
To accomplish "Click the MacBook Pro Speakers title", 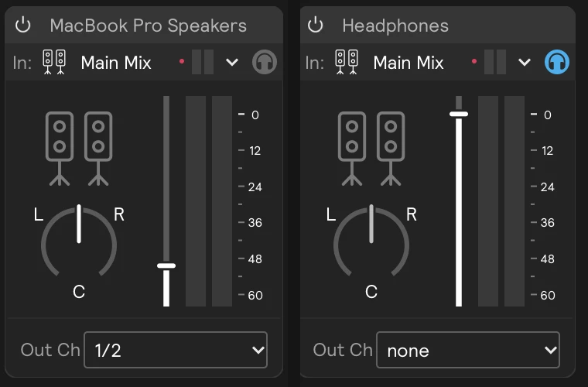I will point(148,26).
